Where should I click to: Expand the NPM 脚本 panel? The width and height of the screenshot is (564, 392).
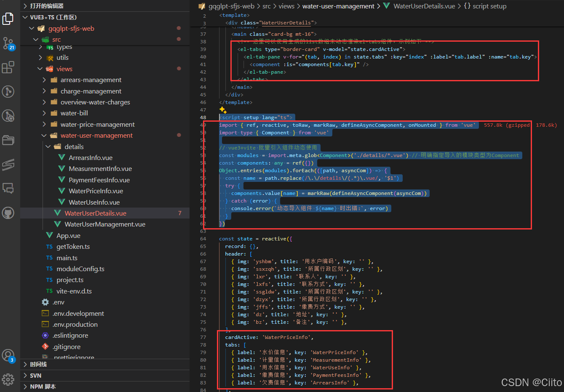tap(25, 387)
